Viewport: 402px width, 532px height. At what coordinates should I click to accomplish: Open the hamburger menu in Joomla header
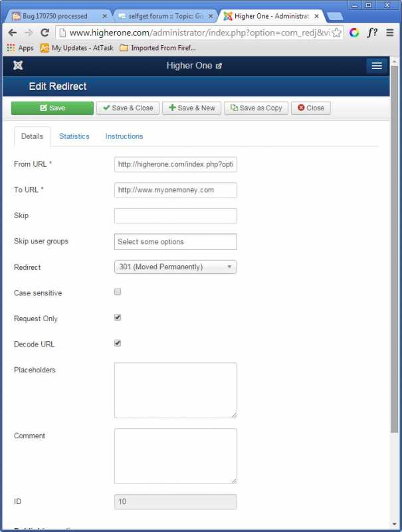coord(377,66)
